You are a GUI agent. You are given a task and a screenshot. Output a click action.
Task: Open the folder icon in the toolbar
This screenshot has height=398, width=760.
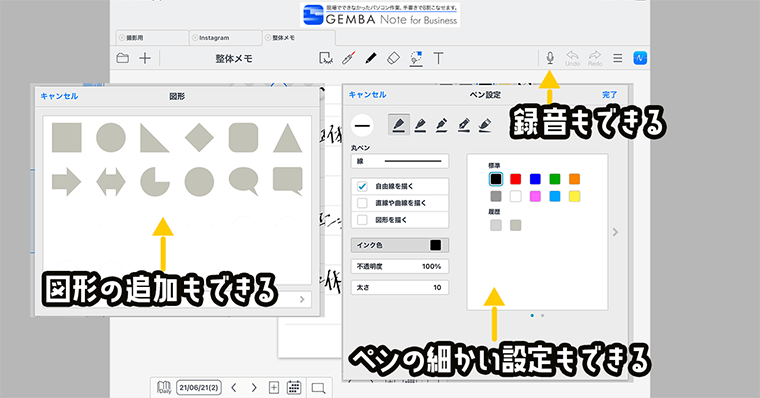click(x=123, y=58)
